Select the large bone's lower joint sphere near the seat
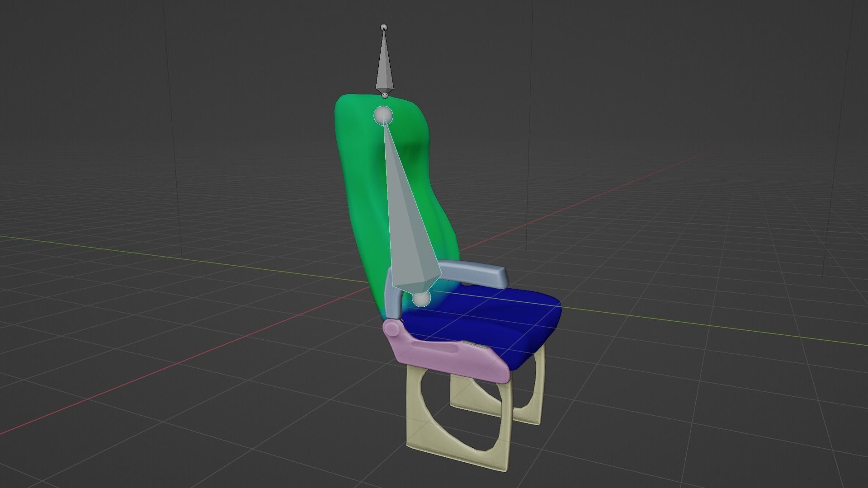This screenshot has height=488, width=868. coord(421,299)
